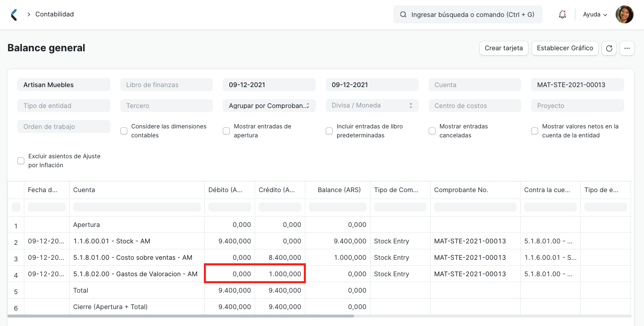Refresh the report using the reload icon
Image resolution: width=644 pixels, height=326 pixels.
609,48
